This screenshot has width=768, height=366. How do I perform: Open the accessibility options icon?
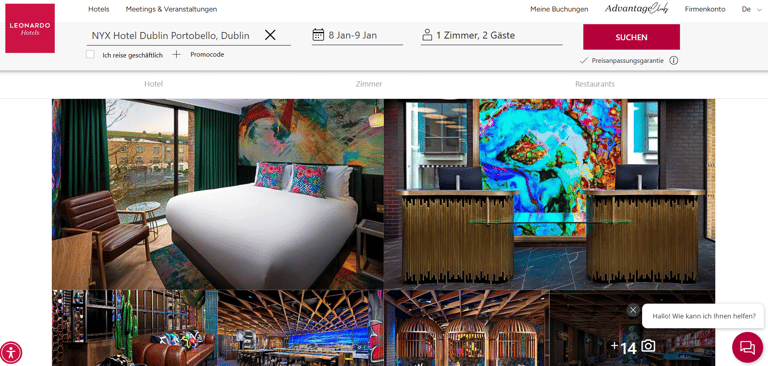(11, 352)
